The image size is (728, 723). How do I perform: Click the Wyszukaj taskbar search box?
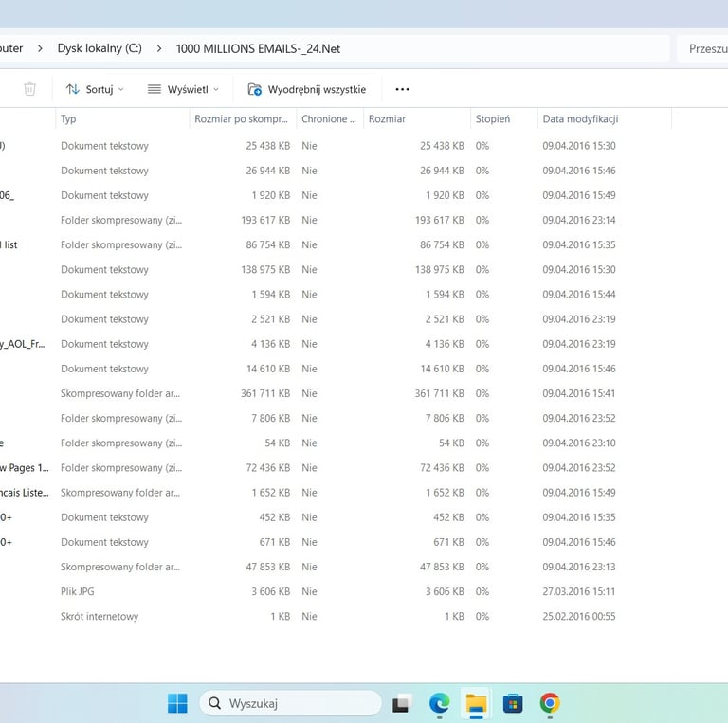pos(290,703)
